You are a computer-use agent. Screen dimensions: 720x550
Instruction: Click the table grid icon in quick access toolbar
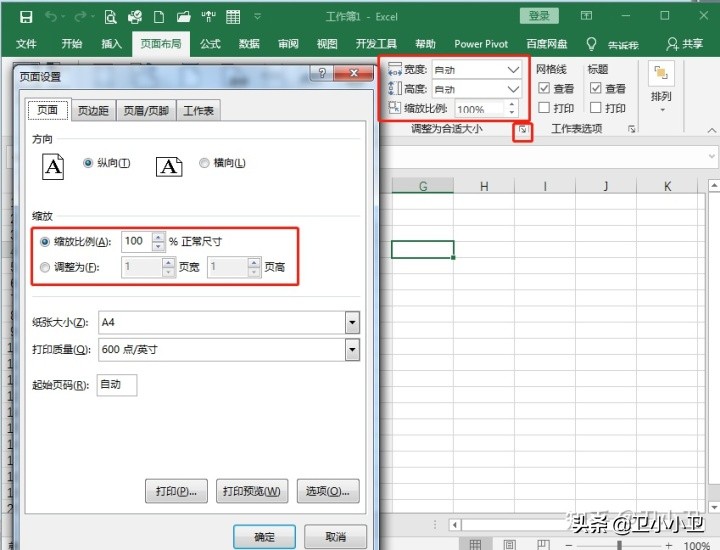tap(233, 17)
